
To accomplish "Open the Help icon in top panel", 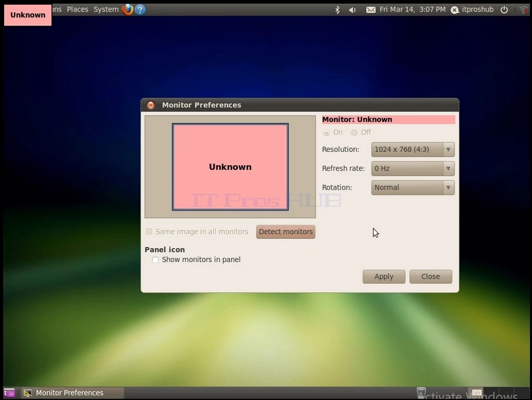I will (140, 9).
